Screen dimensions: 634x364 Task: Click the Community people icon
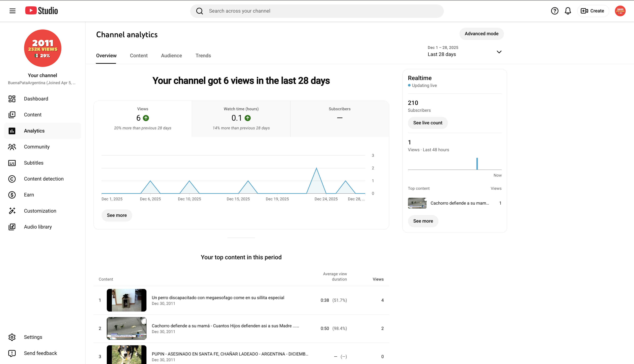coord(12,147)
